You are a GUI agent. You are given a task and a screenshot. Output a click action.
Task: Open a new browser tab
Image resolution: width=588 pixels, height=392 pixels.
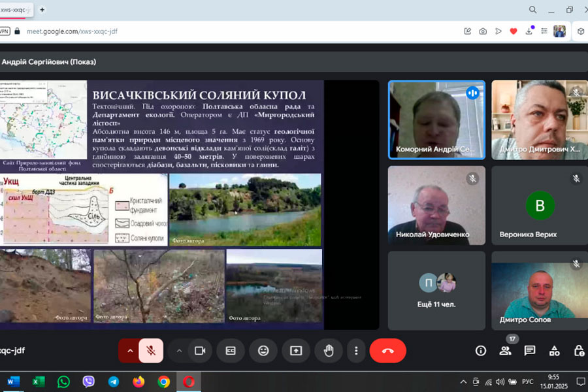pyautogui.click(x=42, y=10)
